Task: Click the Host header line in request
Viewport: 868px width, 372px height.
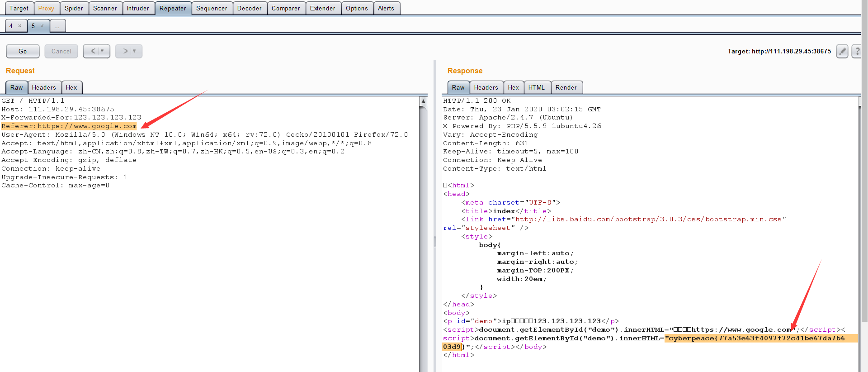Action: pyautogui.click(x=58, y=109)
